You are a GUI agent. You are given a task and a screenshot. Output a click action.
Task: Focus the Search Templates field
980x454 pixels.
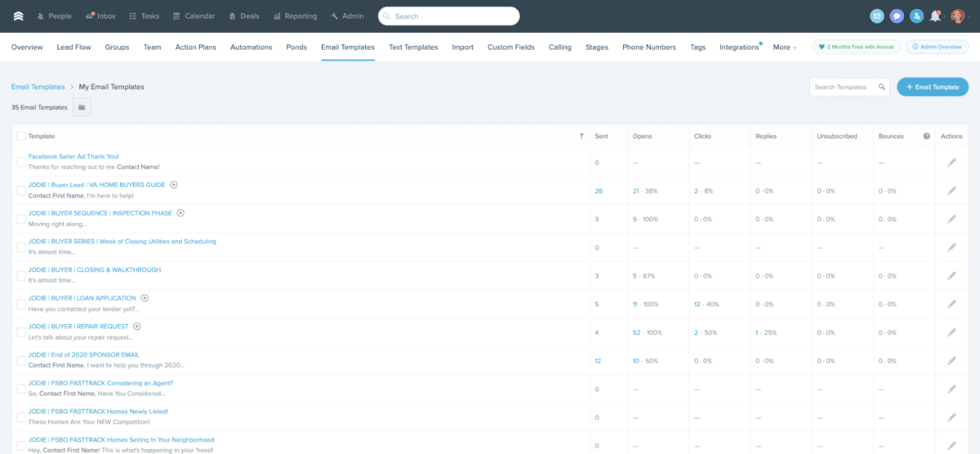[x=849, y=87]
